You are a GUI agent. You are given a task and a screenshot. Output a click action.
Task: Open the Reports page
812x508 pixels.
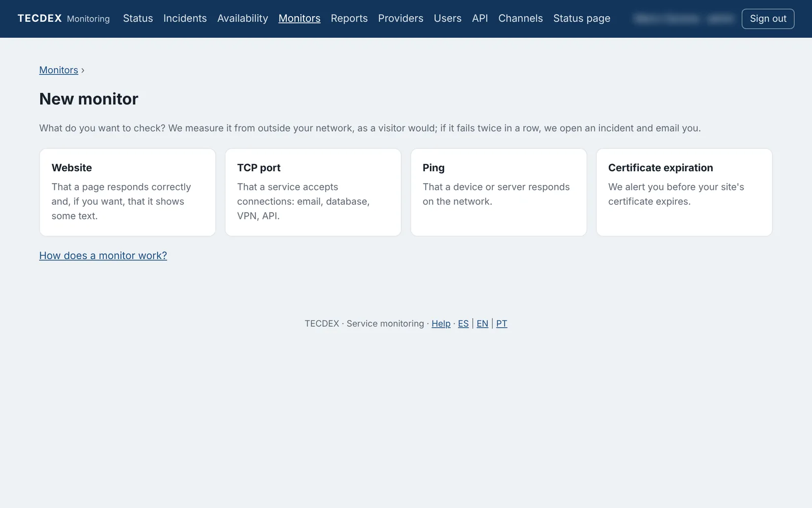coord(349,18)
